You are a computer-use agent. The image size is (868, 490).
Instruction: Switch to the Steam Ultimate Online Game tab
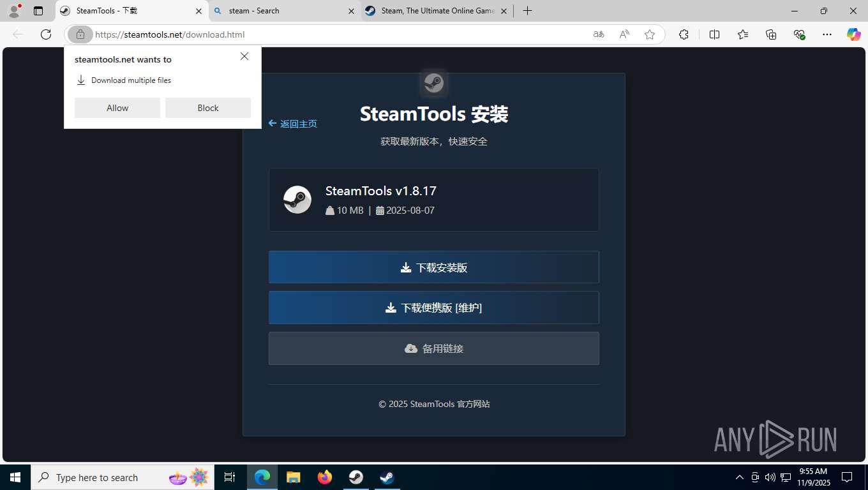pos(437,11)
